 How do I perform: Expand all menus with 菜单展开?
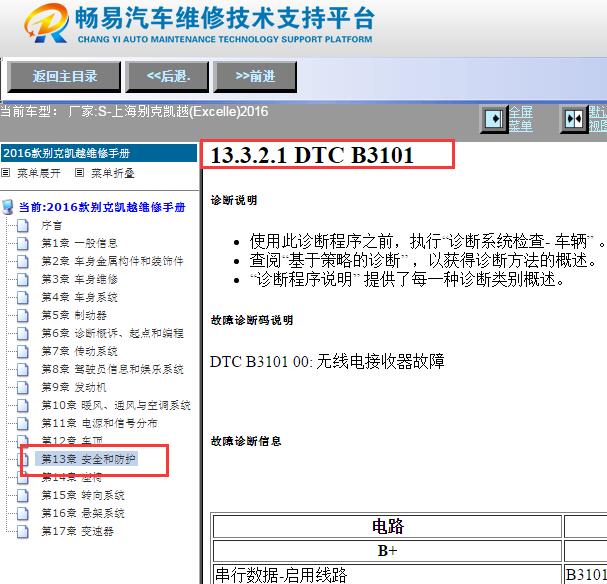point(39,173)
